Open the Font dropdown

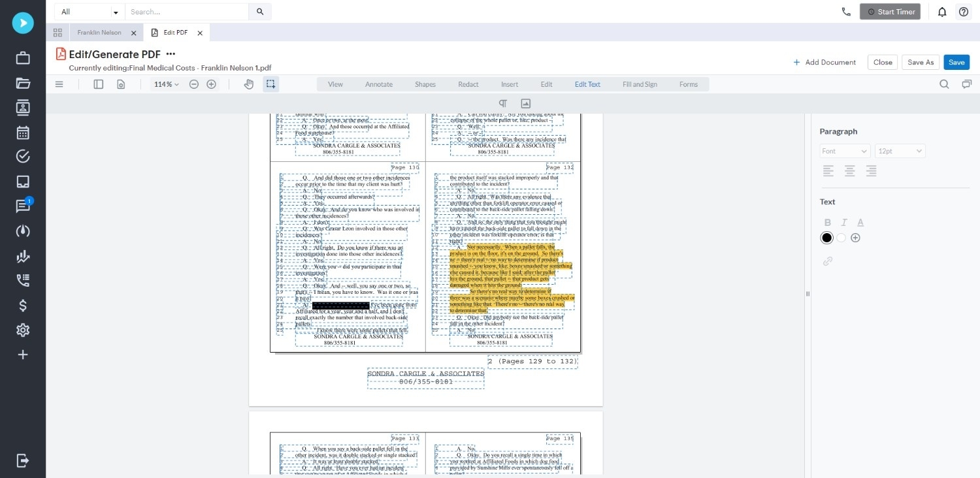tap(845, 151)
